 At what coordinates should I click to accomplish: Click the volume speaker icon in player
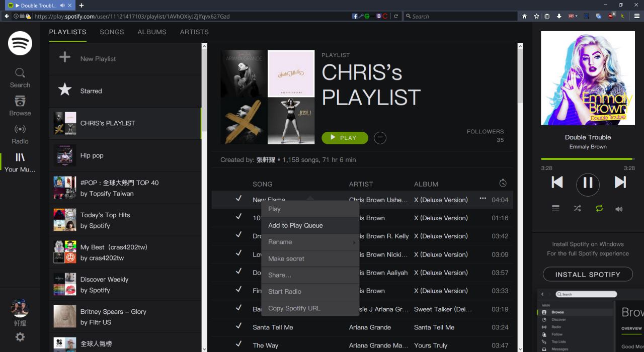[x=619, y=209]
